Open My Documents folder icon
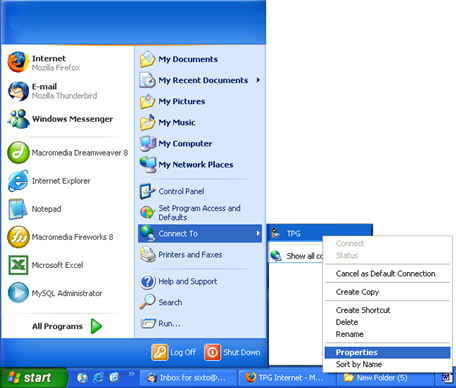The height and width of the screenshot is (388, 456). coord(147,59)
